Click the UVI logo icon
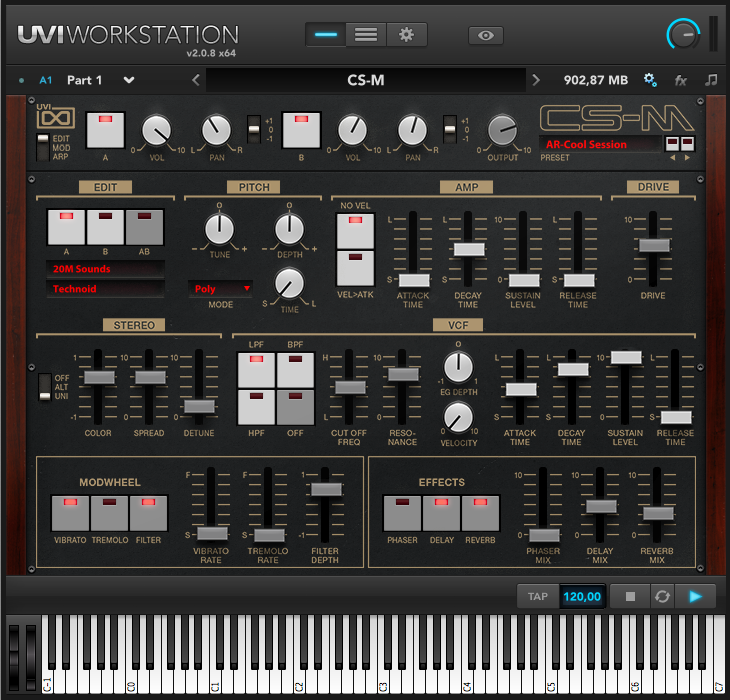730x700 pixels. coord(56,116)
